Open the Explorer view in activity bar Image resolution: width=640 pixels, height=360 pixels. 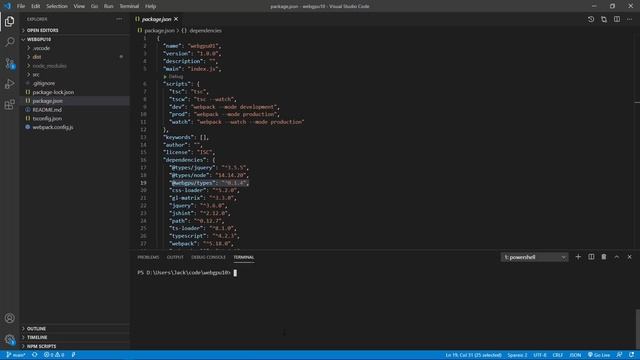pyautogui.click(x=10, y=21)
